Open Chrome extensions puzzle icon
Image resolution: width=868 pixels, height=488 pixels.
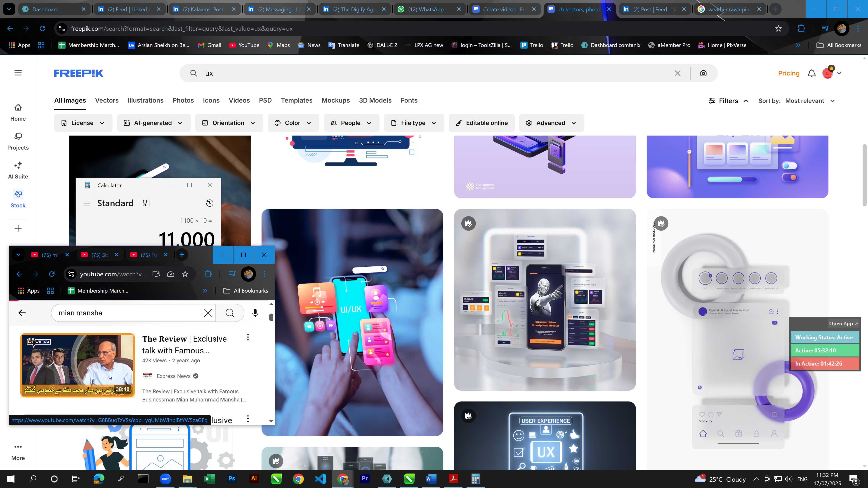coord(801,29)
